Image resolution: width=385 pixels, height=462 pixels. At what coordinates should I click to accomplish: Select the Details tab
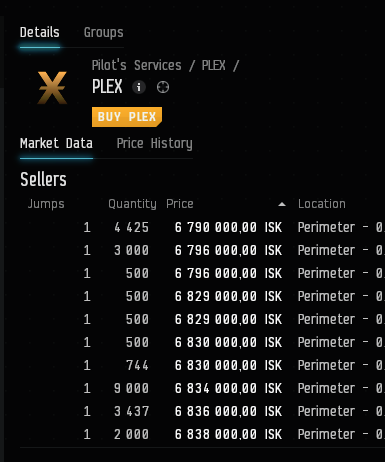tap(40, 32)
